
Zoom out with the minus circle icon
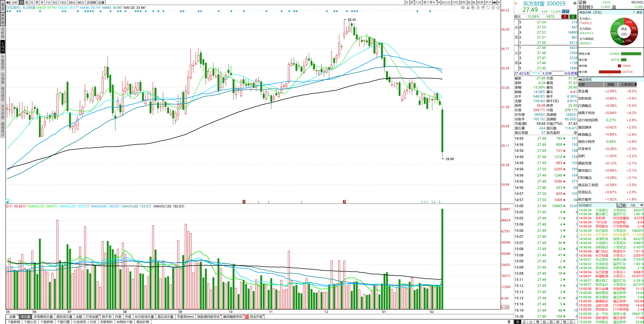coord(498,8)
